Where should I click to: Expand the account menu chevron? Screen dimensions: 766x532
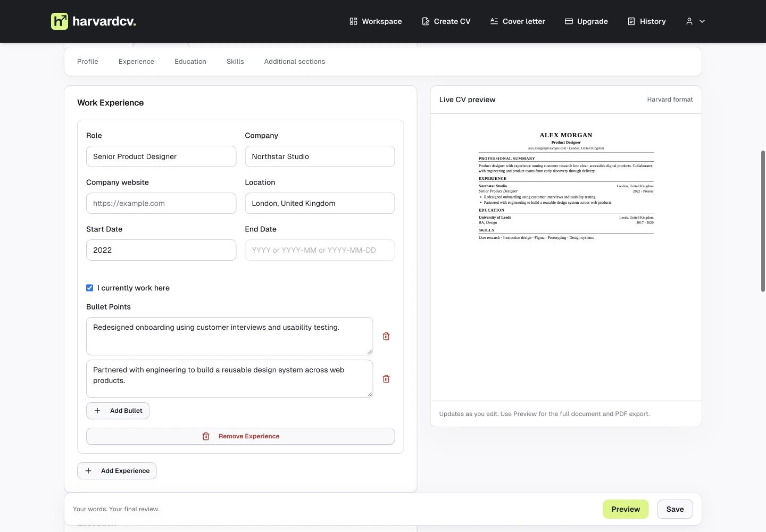click(x=702, y=21)
